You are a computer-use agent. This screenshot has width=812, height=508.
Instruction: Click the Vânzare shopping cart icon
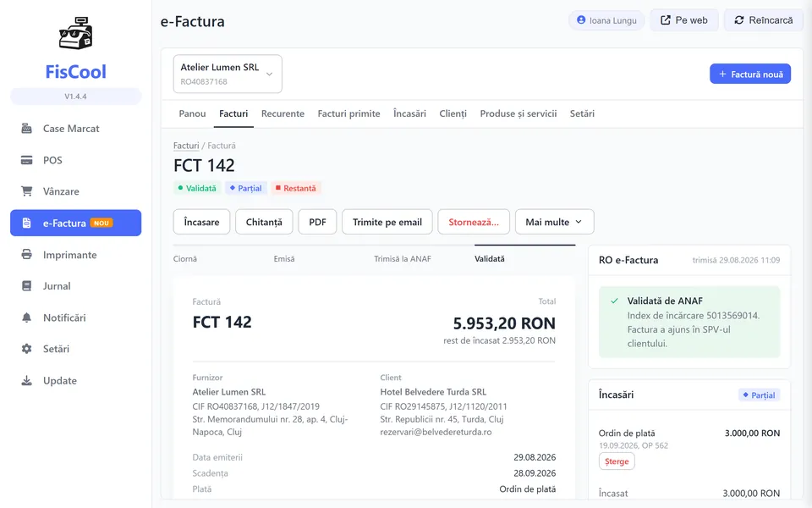click(26, 191)
